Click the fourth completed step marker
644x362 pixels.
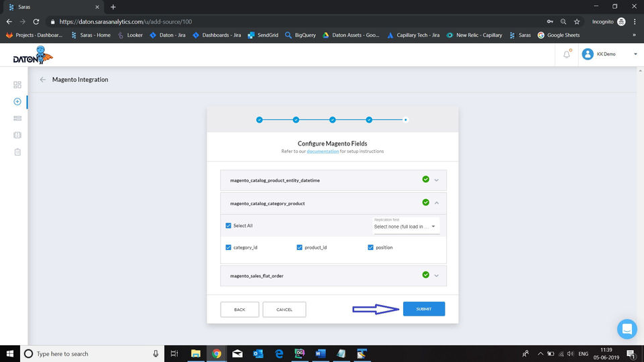[369, 120]
